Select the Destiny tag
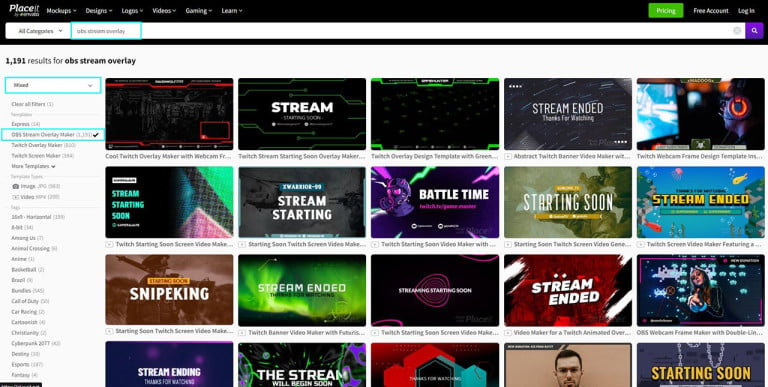 coord(25,354)
